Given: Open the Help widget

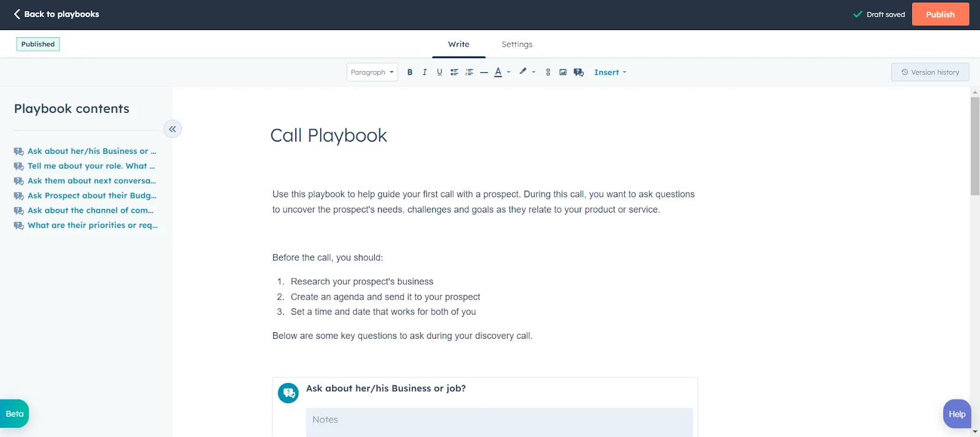Looking at the screenshot, I should (957, 414).
